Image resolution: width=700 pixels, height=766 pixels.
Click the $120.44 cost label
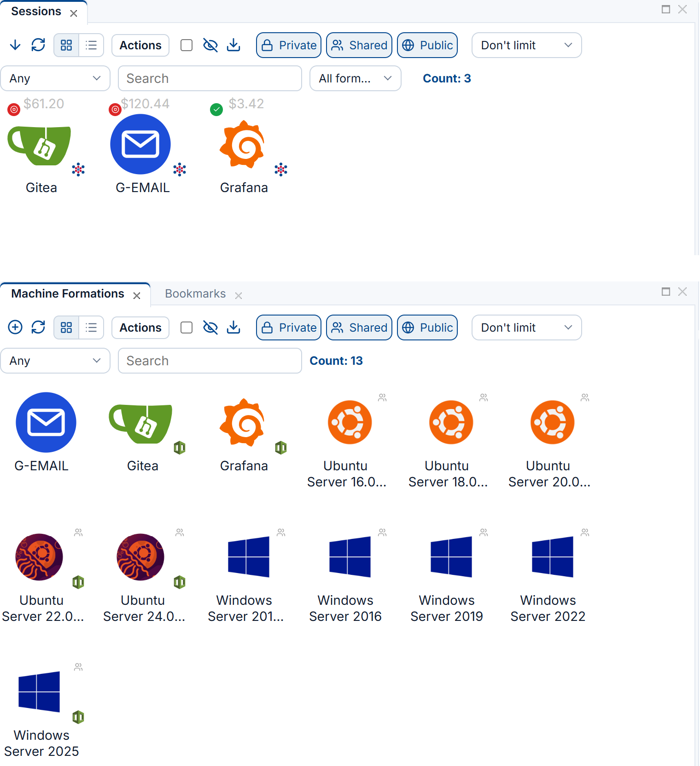145,104
